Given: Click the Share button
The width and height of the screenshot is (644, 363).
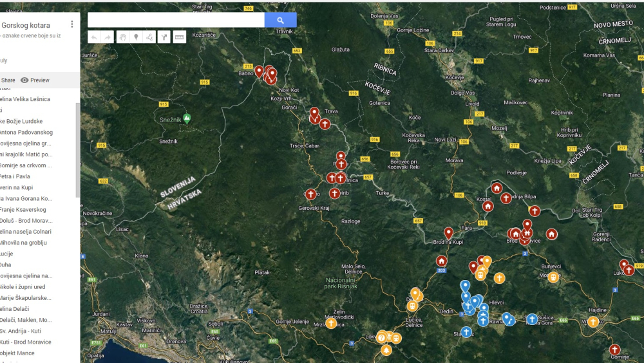Looking at the screenshot, I should (x=8, y=80).
